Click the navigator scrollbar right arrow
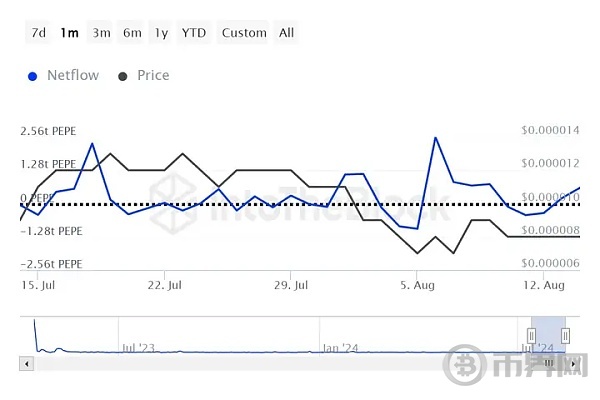This screenshot has height=400, width=600. pos(573,366)
